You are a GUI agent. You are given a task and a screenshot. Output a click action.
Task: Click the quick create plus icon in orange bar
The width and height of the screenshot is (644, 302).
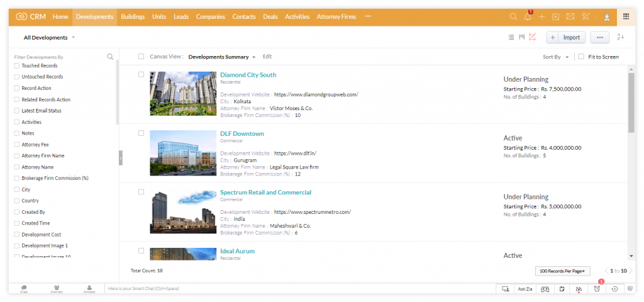pos(541,17)
